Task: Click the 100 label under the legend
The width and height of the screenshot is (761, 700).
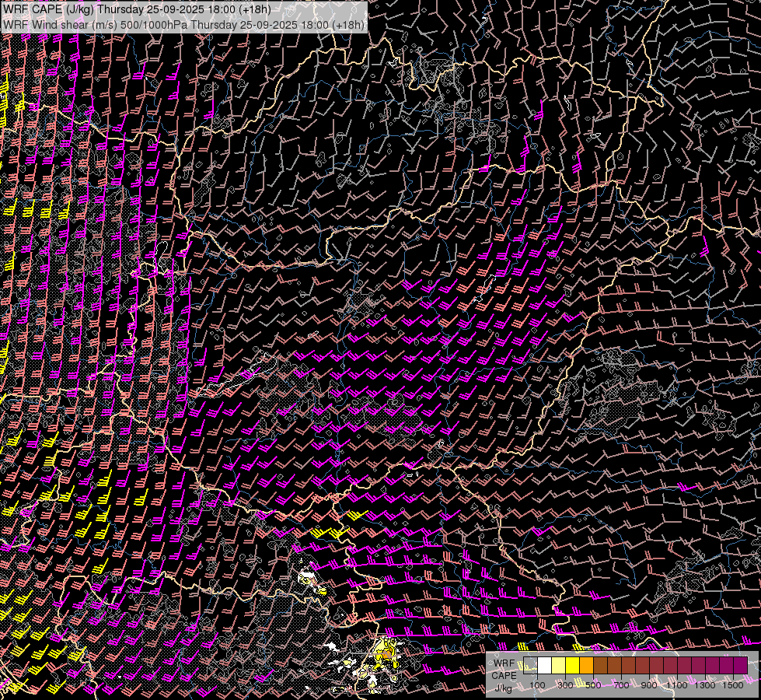Action: 537,685
